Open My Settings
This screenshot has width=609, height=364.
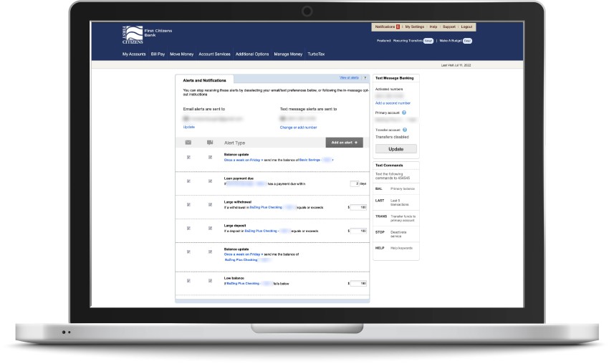pyautogui.click(x=415, y=27)
